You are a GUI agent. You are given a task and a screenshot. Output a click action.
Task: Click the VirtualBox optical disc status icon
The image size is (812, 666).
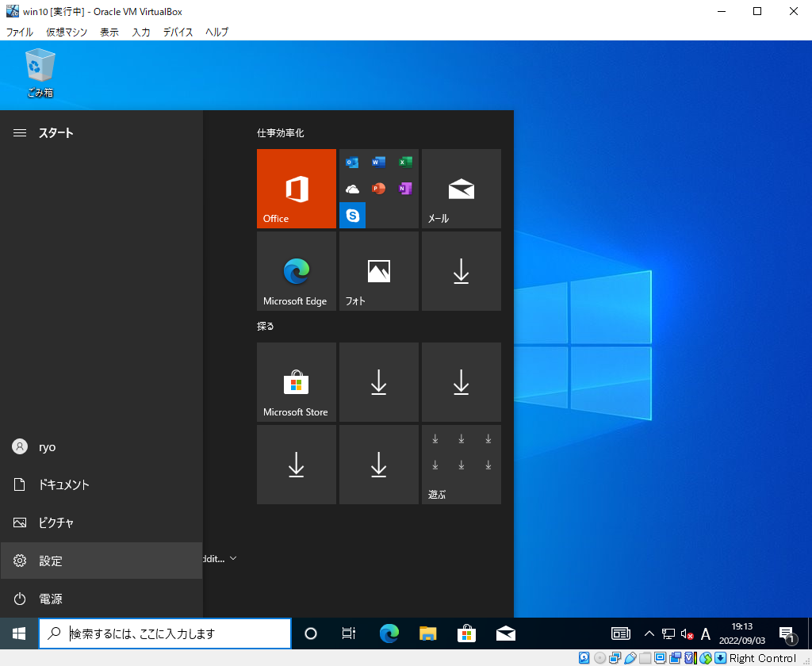pos(599,658)
